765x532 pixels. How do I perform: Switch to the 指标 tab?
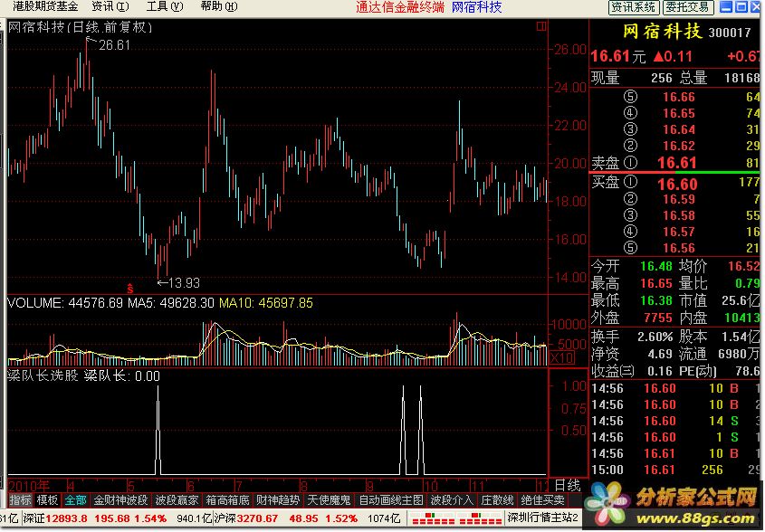coord(20,499)
